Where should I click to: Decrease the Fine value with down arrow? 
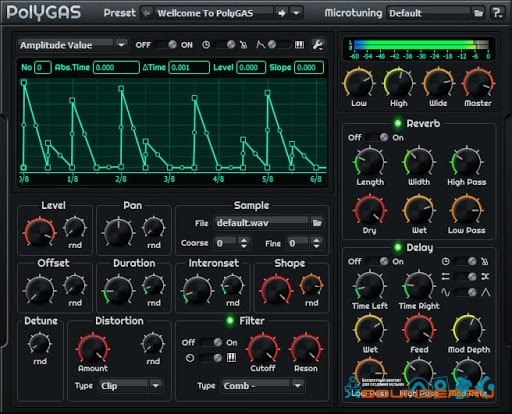point(316,246)
